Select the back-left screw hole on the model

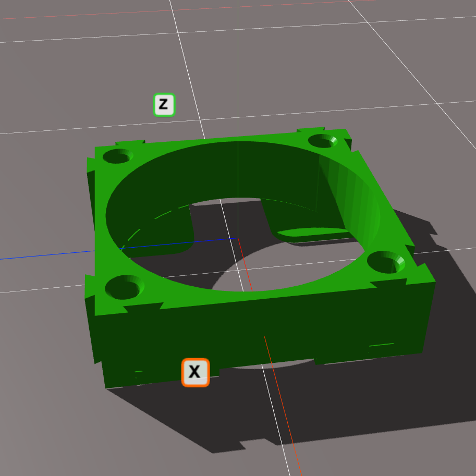[x=118, y=155]
